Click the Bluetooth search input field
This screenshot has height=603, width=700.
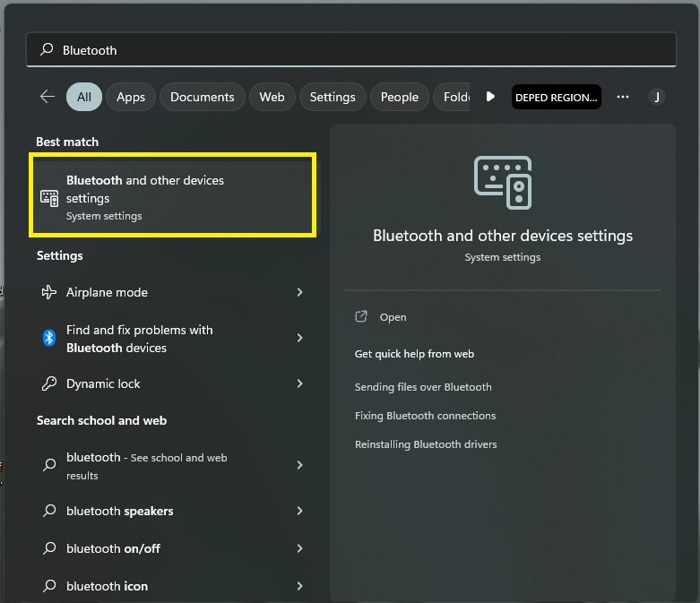click(x=351, y=49)
